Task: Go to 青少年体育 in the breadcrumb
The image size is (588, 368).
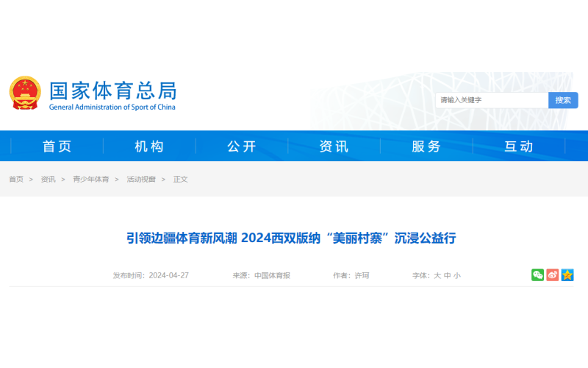Action: (x=90, y=179)
